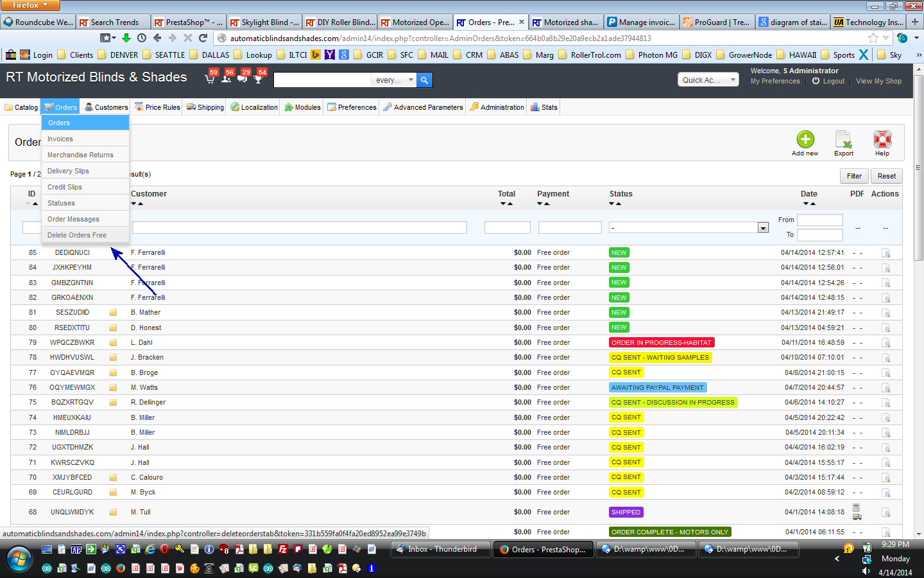Open the search scope 'every...' dropdown
This screenshot has width=924, height=578.
pos(394,80)
